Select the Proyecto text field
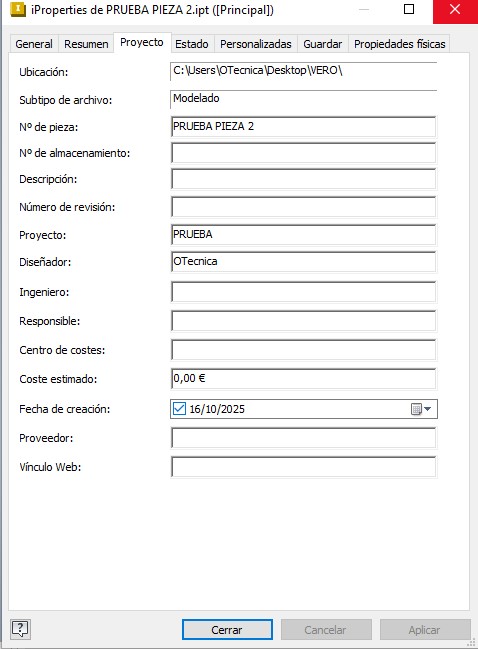 (x=303, y=235)
